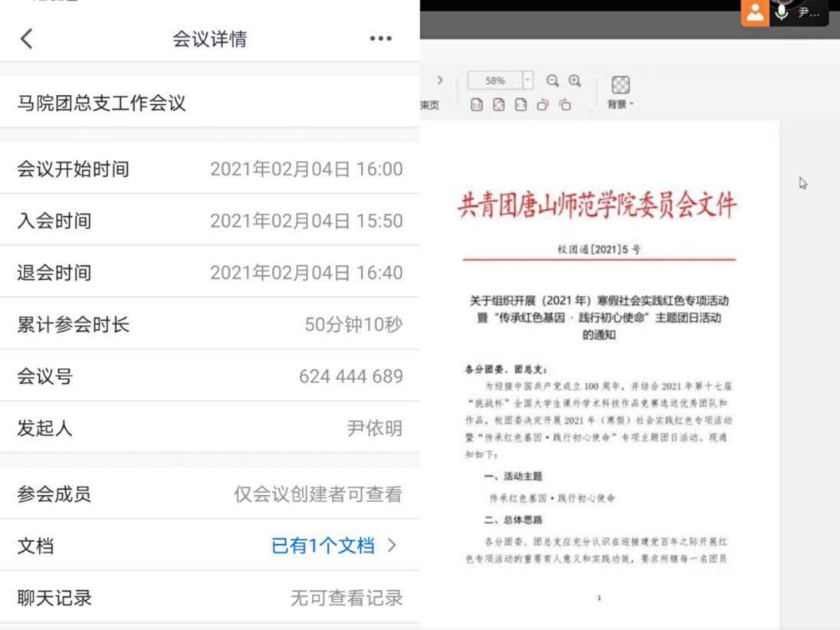This screenshot has height=630, width=840.
Task: Click the checkered background icon
Action: point(621,84)
